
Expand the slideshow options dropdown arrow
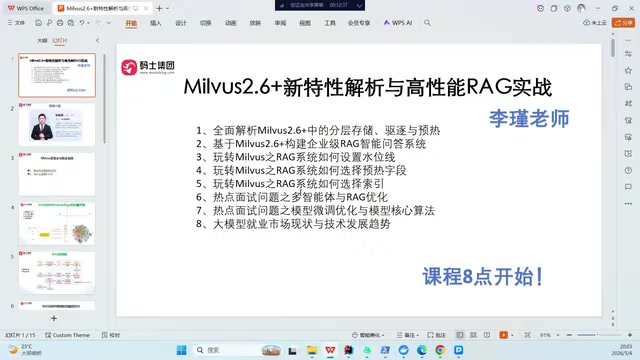[512, 335]
